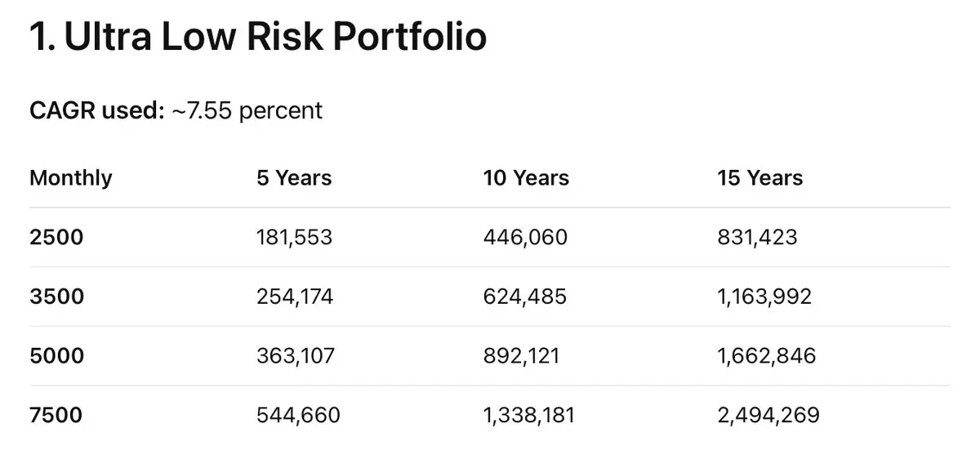
Task: Click the 624,485 cell value
Action: click(525, 296)
